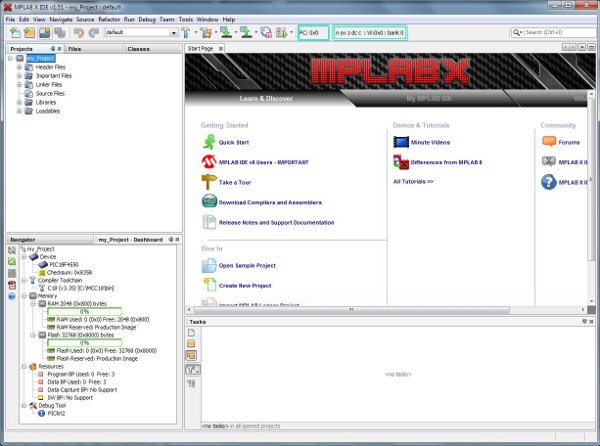The width and height of the screenshot is (600, 446).
Task: Close the Start Page tab
Action: (221, 49)
